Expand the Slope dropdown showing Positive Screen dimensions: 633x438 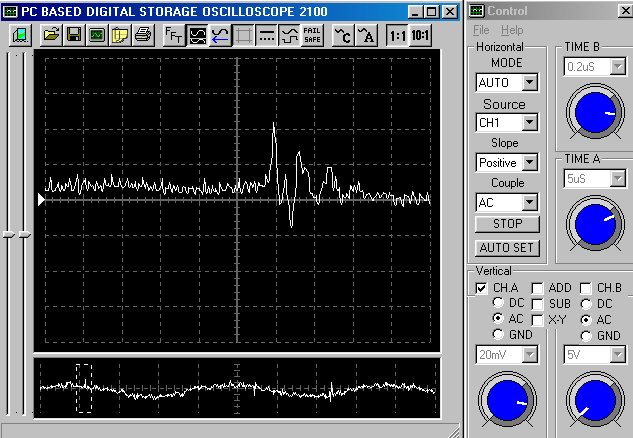pyautogui.click(x=529, y=162)
